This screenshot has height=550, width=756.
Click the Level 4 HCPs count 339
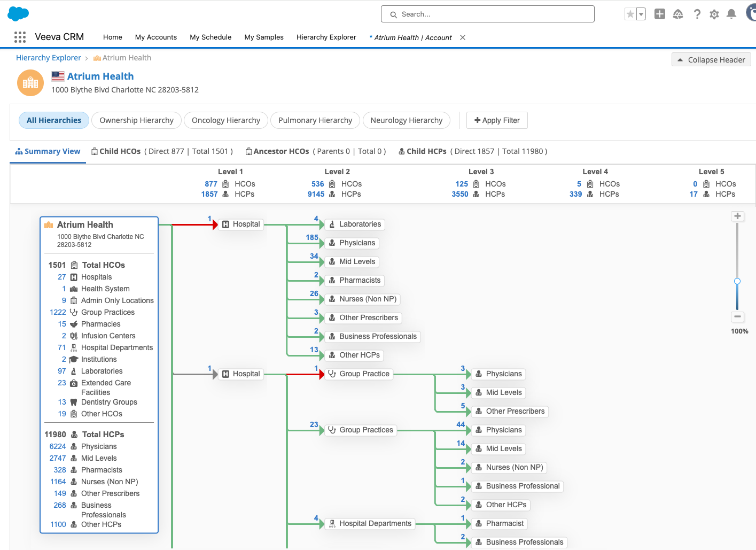coord(576,194)
